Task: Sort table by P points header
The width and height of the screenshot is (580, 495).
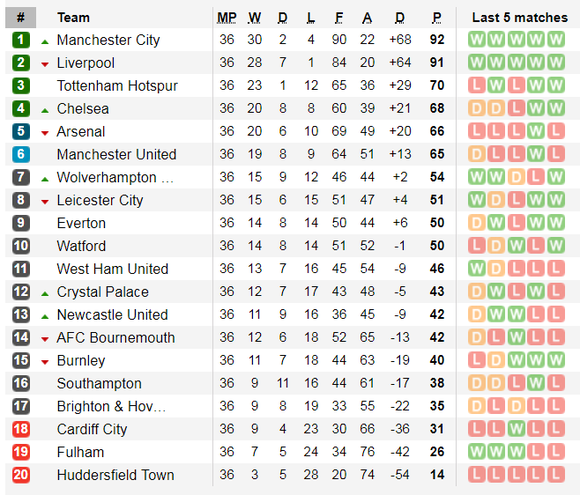Action: 437,18
